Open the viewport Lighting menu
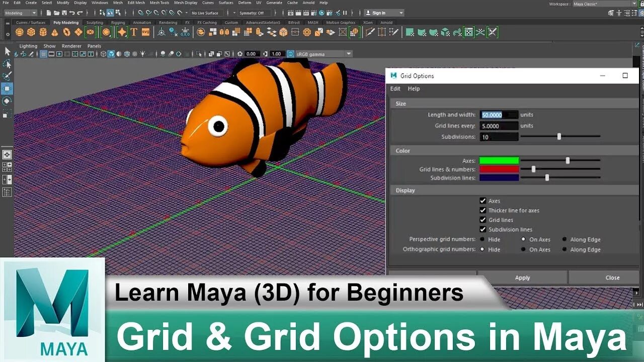Viewport: 644px width, 362px height. coord(28,46)
